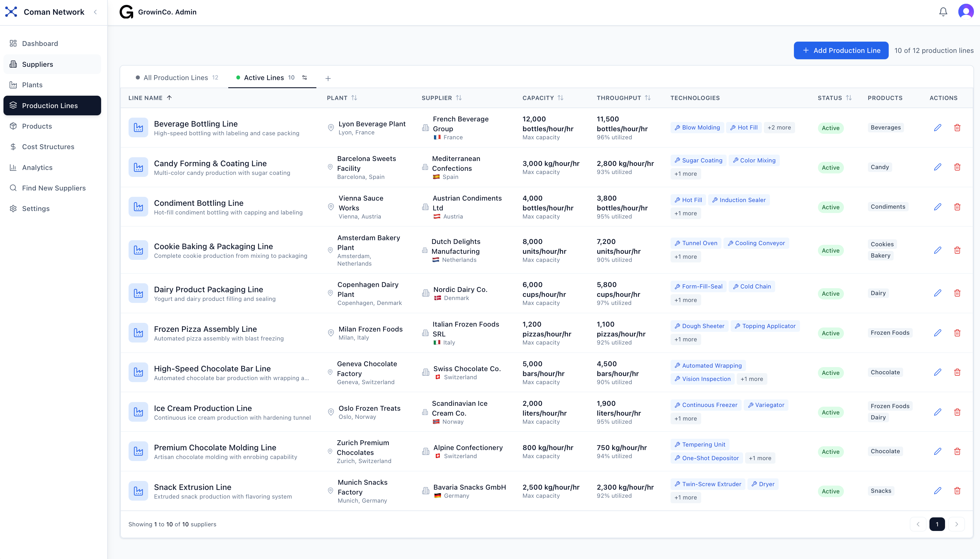Delete the Ice Cream Production Line

957,412
